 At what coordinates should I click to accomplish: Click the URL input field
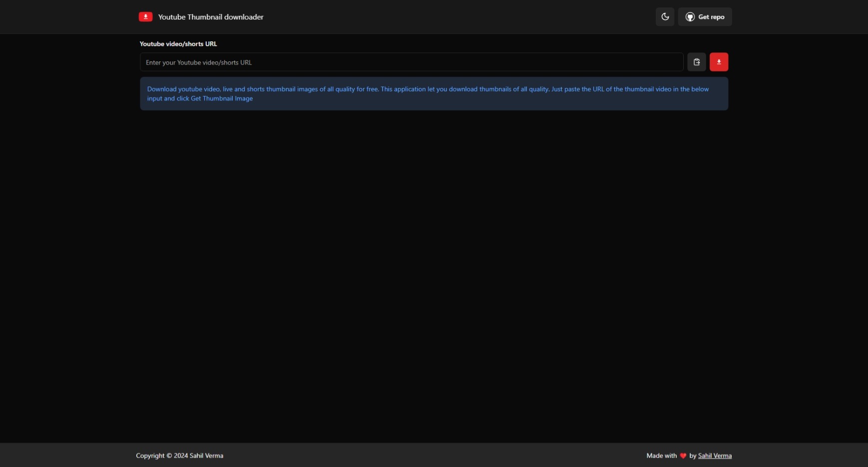coord(412,62)
